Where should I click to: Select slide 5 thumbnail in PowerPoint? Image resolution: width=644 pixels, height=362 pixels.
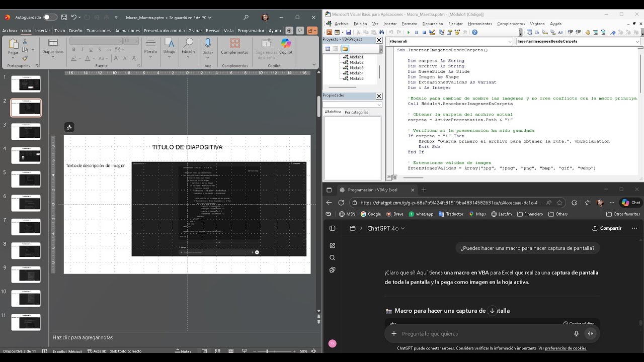[26, 179]
